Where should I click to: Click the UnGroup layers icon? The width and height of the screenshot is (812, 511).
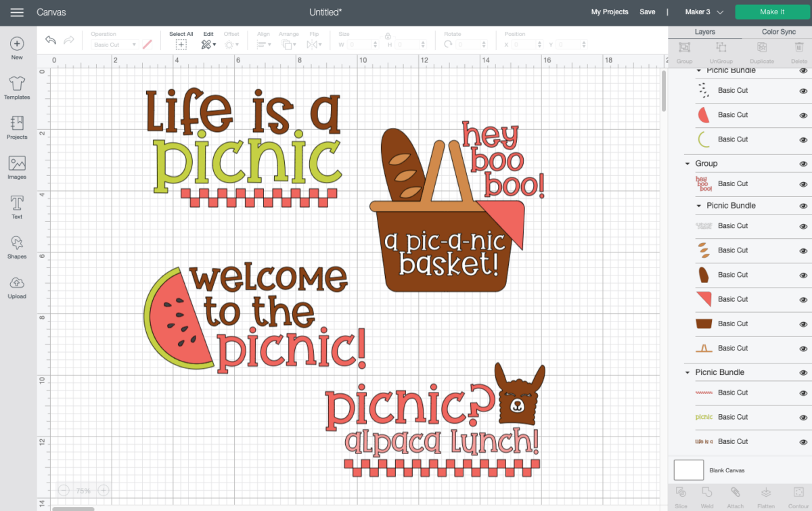coord(721,47)
